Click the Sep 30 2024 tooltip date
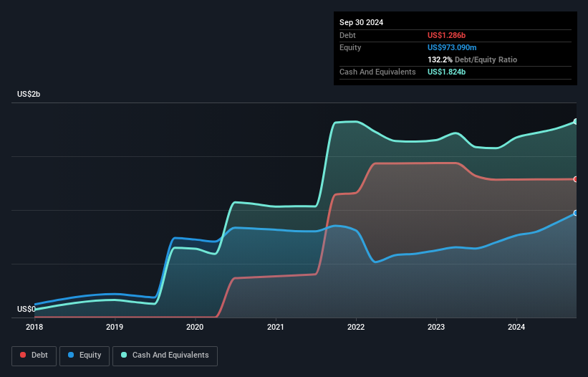Viewport: 588px width, 377px height. point(361,22)
